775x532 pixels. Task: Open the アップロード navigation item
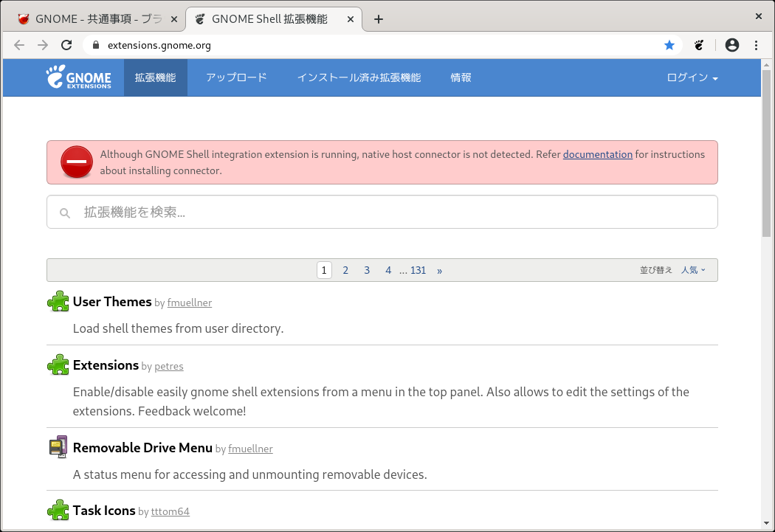click(236, 77)
